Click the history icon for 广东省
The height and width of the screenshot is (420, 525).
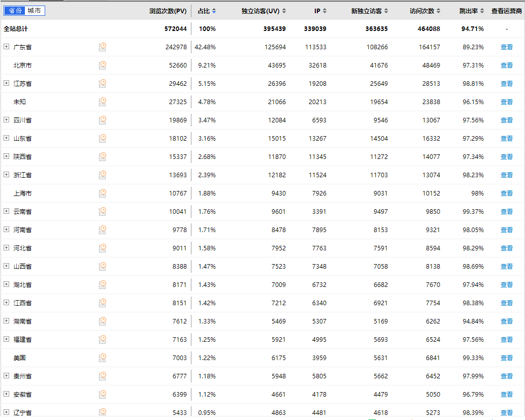click(x=103, y=47)
